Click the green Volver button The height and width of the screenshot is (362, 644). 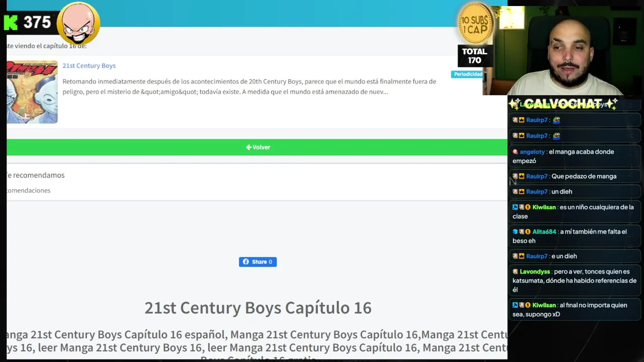(257, 147)
